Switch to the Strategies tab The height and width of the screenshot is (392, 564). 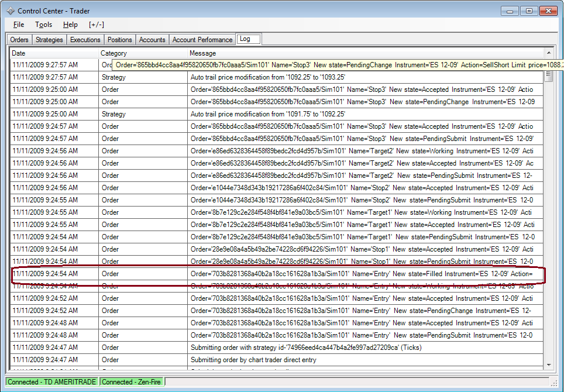point(49,40)
